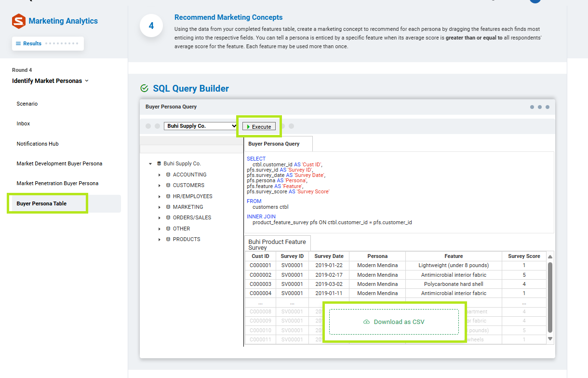588x378 pixels.
Task: Click the green check icon beside SQL Query Builder
Action: pyautogui.click(x=144, y=88)
